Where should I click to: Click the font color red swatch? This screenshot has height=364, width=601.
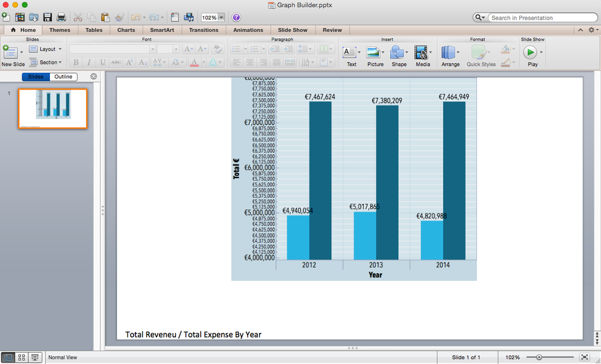[x=195, y=63]
